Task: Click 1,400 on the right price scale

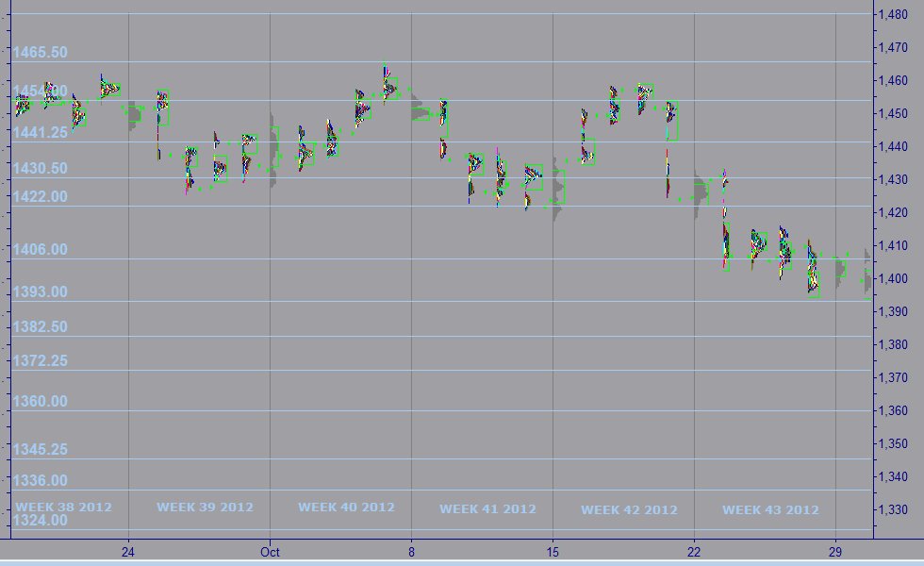Action: (892, 278)
